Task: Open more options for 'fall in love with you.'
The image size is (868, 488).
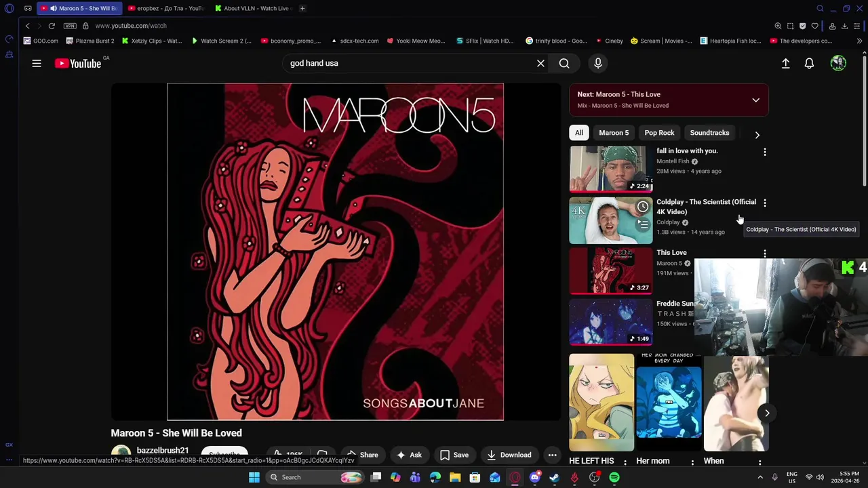Action: coord(765,152)
